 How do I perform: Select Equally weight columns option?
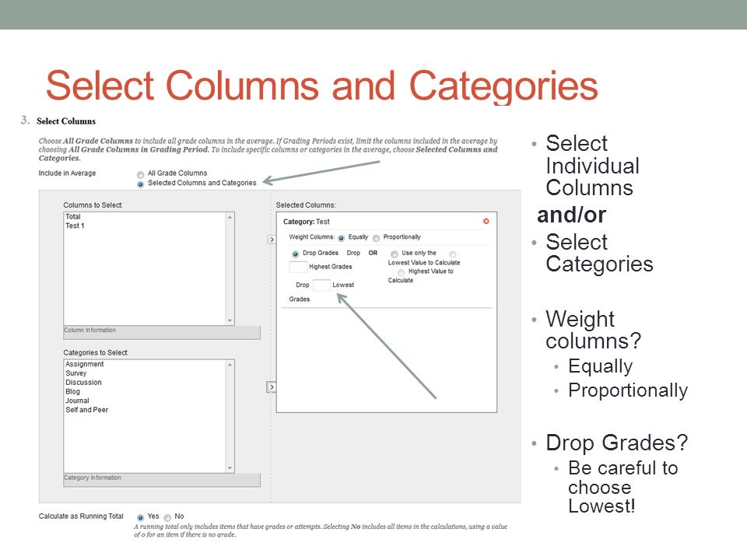click(x=341, y=238)
